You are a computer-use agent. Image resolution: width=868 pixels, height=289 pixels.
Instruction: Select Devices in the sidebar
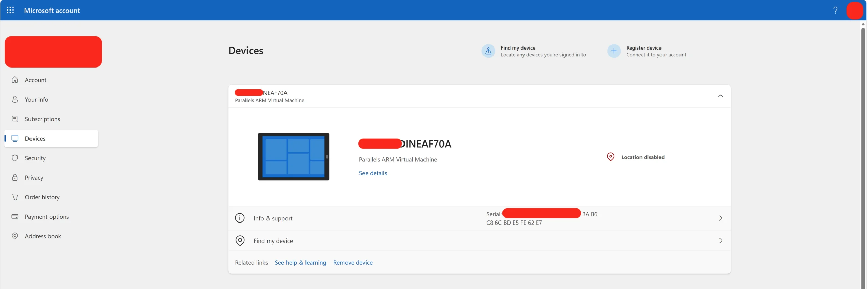[x=51, y=138]
